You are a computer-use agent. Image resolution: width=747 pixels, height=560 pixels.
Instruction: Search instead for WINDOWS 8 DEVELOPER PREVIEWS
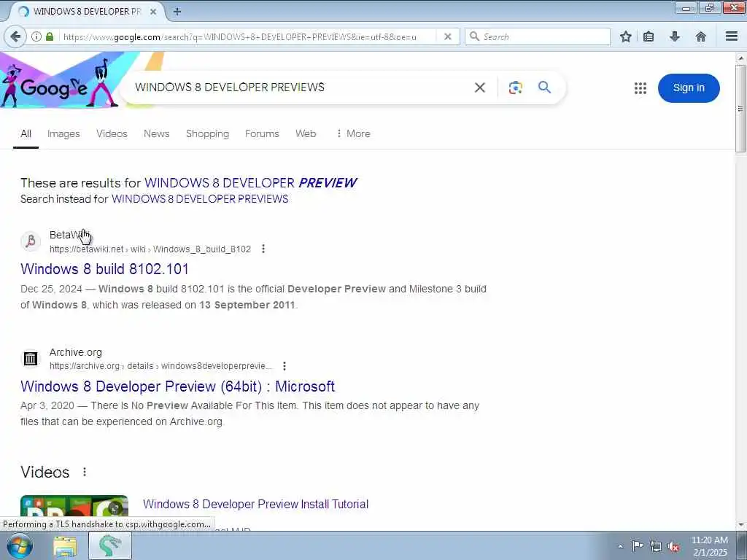pos(200,199)
